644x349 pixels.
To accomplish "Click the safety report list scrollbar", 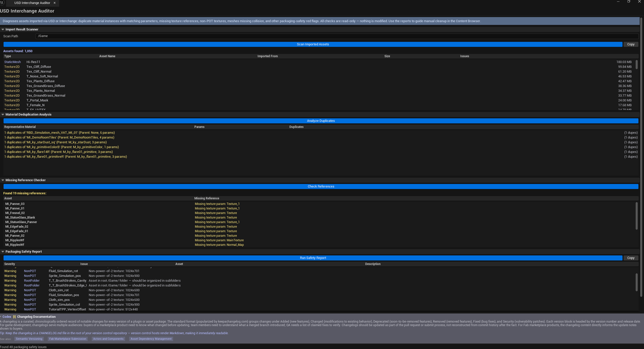I will (636, 282).
